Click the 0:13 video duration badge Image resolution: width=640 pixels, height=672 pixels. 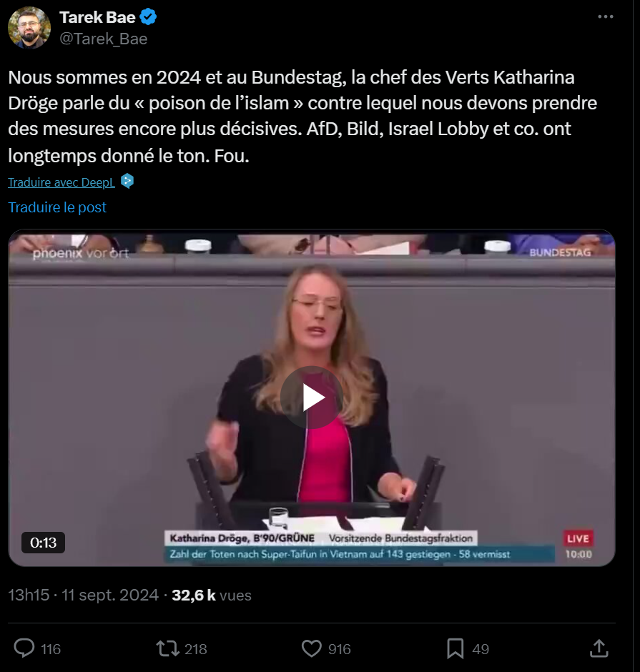point(44,543)
